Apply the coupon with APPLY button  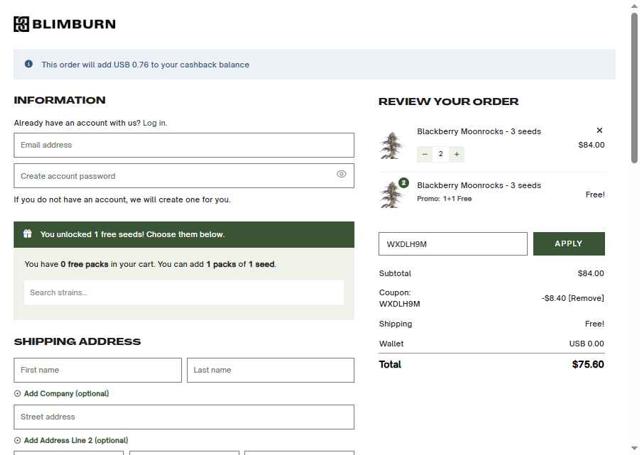click(569, 244)
